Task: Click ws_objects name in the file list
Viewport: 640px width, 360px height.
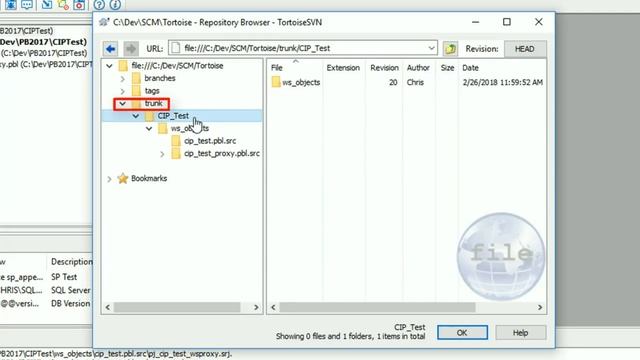Action: (301, 82)
